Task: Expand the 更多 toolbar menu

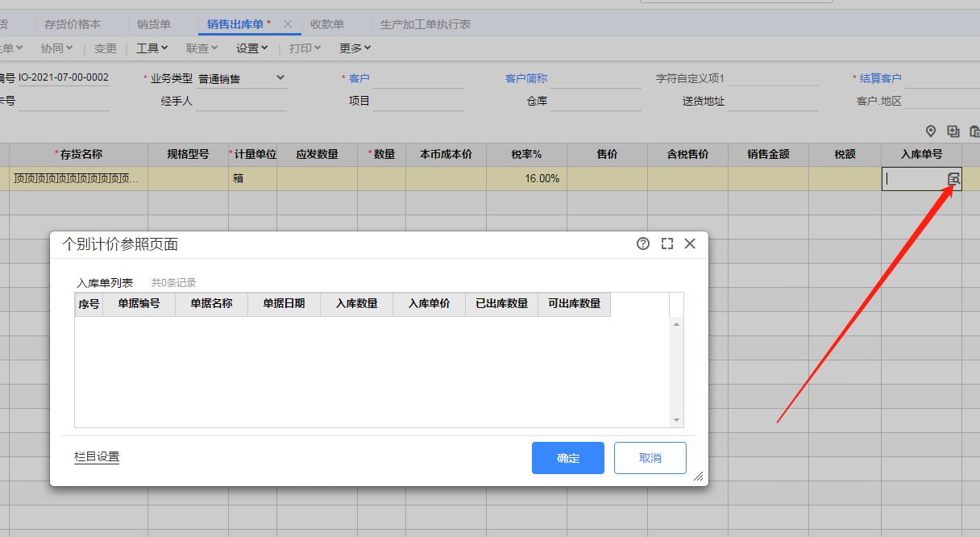Action: [x=355, y=48]
